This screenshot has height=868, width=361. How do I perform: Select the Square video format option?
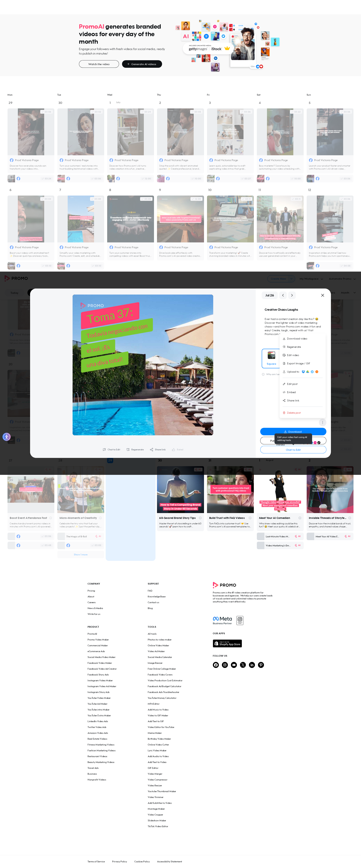pyautogui.click(x=272, y=358)
